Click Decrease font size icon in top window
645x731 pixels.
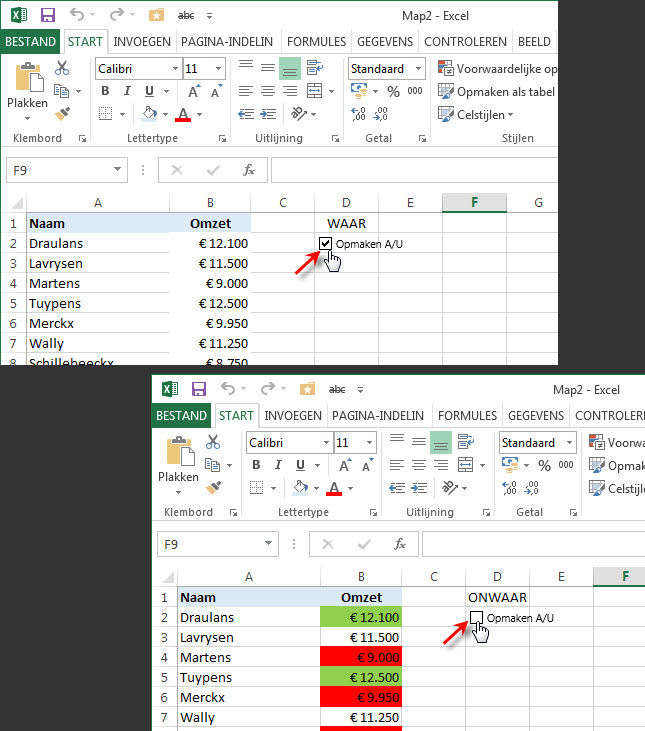pyautogui.click(x=216, y=91)
